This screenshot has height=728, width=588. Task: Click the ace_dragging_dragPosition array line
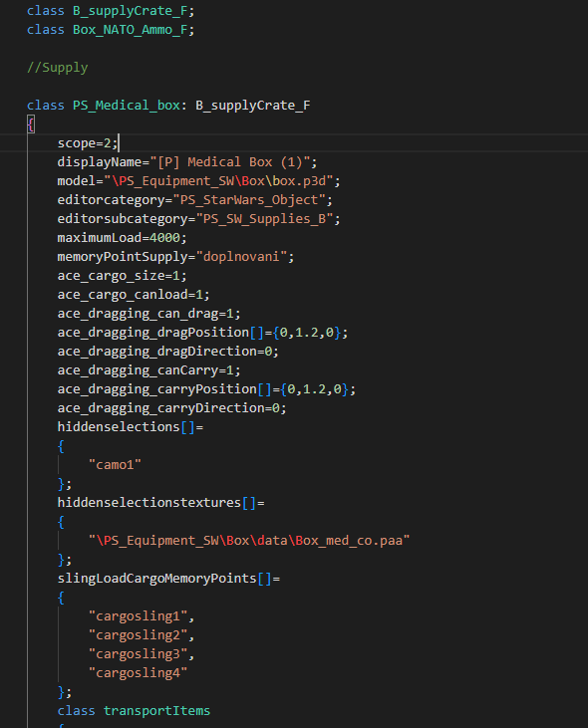pyautogui.click(x=202, y=332)
